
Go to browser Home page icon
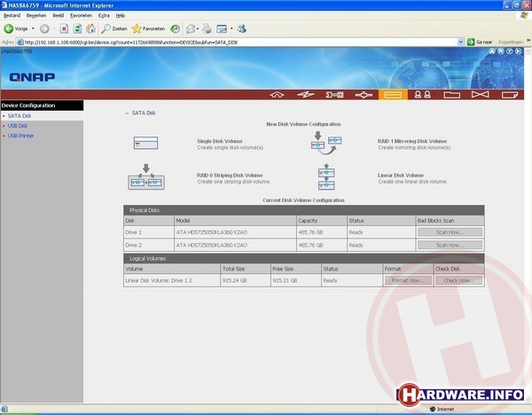pos(90,29)
